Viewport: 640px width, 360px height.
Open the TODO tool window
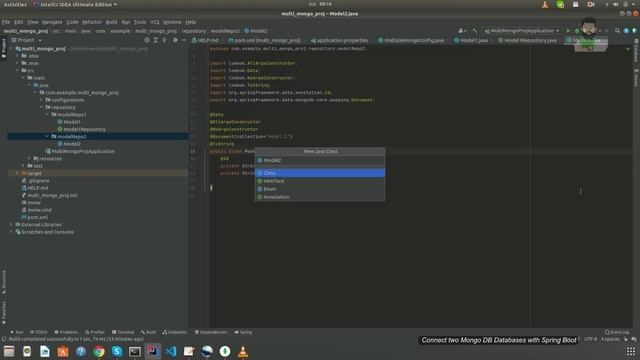(39, 332)
